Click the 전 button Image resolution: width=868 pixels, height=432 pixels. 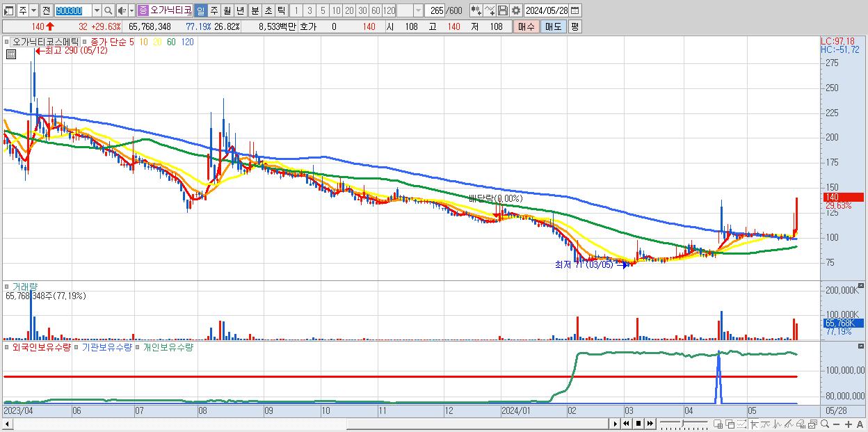point(47,10)
